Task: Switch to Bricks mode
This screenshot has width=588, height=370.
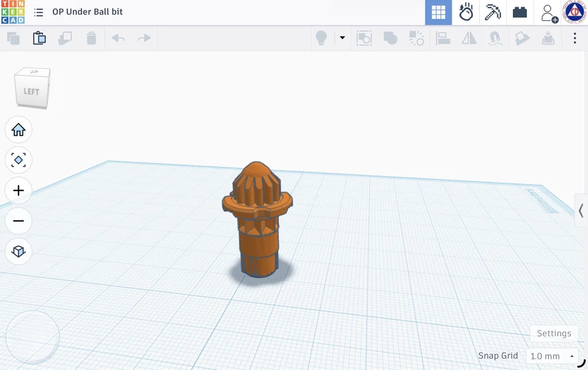Action: [x=520, y=12]
